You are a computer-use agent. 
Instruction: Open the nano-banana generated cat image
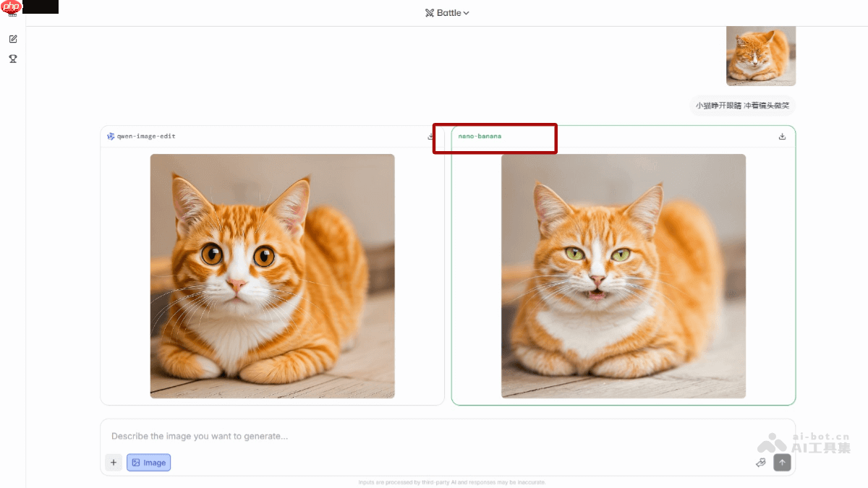tap(624, 276)
